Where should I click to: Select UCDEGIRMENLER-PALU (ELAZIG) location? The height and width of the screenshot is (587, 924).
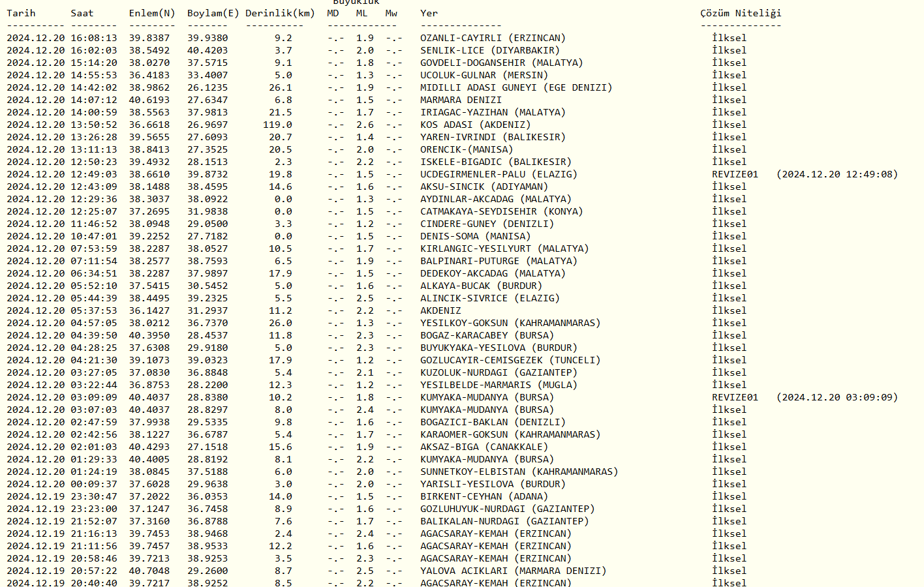click(499, 174)
